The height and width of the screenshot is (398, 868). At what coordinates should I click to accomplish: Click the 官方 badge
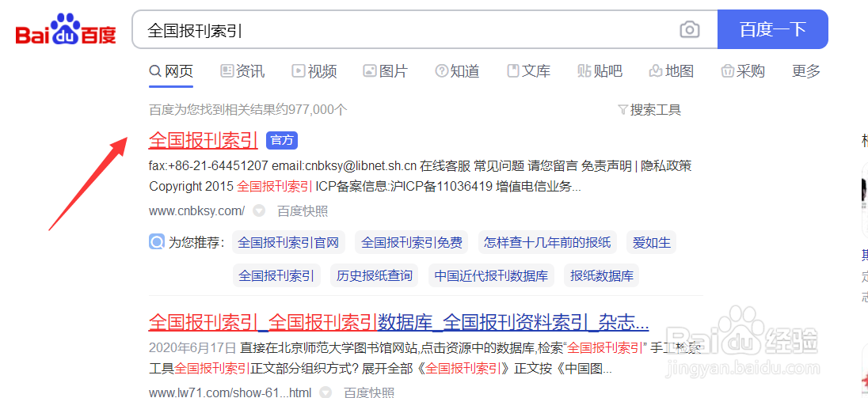point(282,140)
